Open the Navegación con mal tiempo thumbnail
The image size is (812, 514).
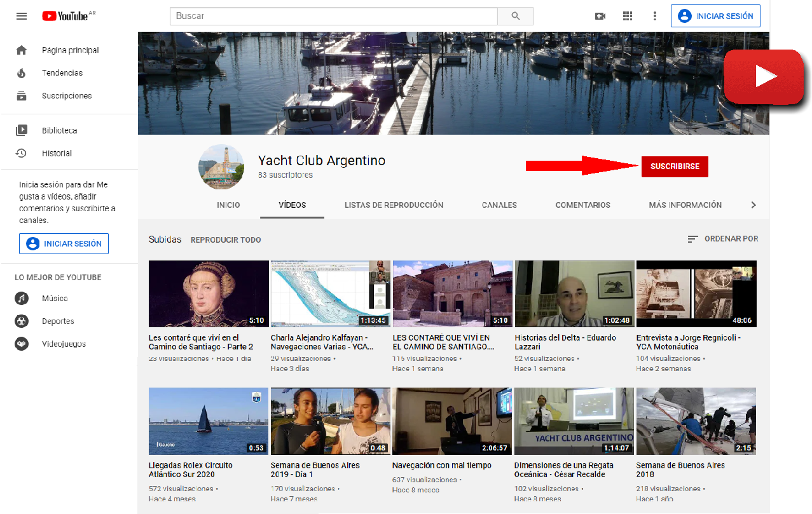click(x=453, y=421)
